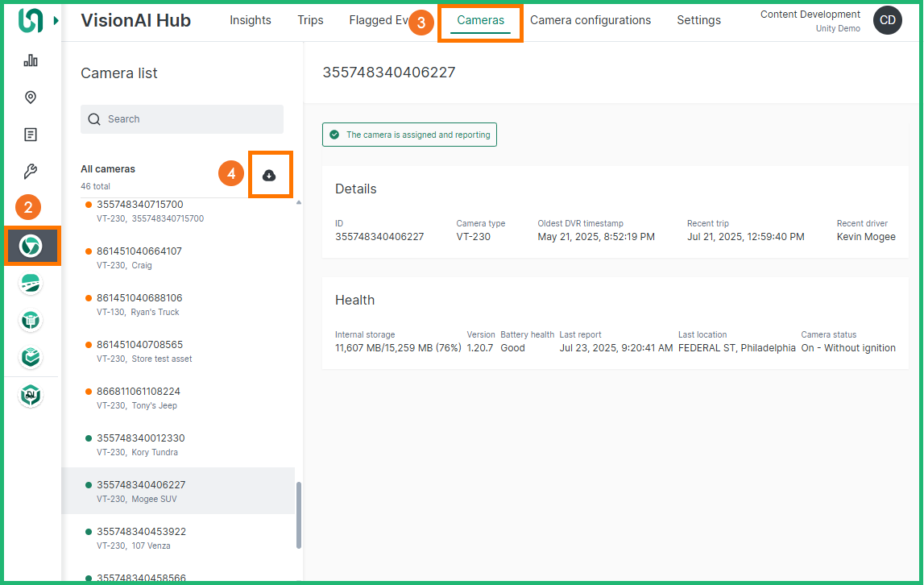Download camera list via cloud icon
The width and height of the screenshot is (924, 585).
pyautogui.click(x=269, y=175)
